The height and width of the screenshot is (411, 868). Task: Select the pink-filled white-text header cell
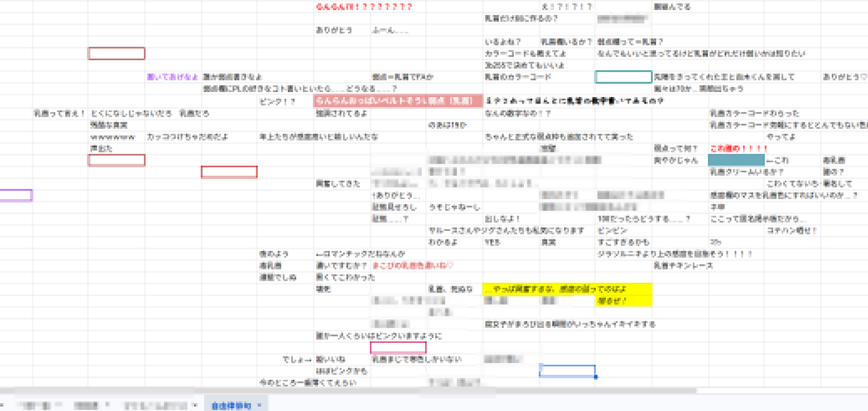397,101
